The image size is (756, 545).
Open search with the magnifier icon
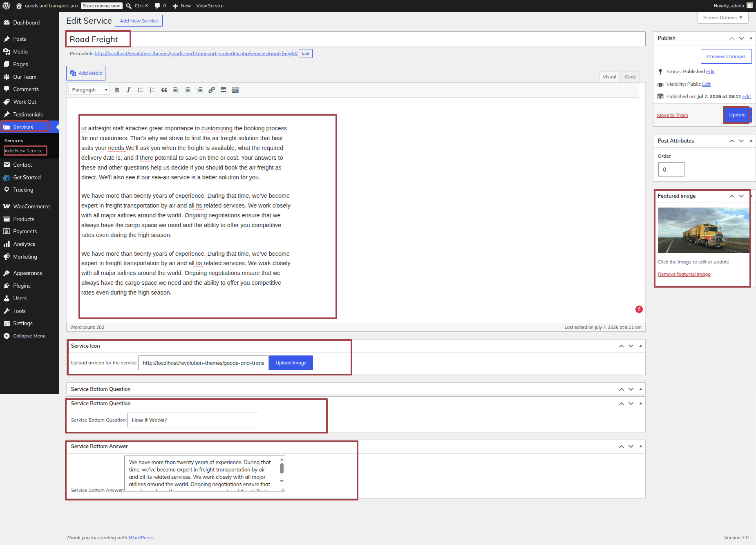[x=129, y=6]
